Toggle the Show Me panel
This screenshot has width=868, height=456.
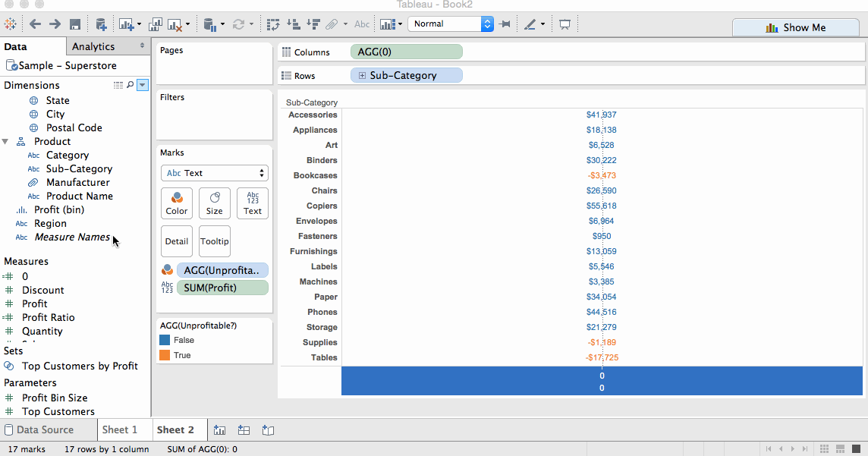tap(795, 27)
